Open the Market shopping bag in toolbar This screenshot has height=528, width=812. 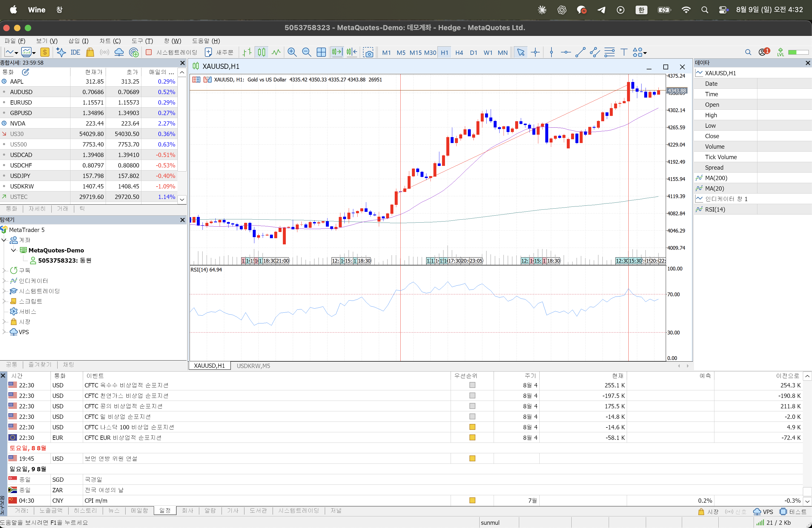(90, 52)
